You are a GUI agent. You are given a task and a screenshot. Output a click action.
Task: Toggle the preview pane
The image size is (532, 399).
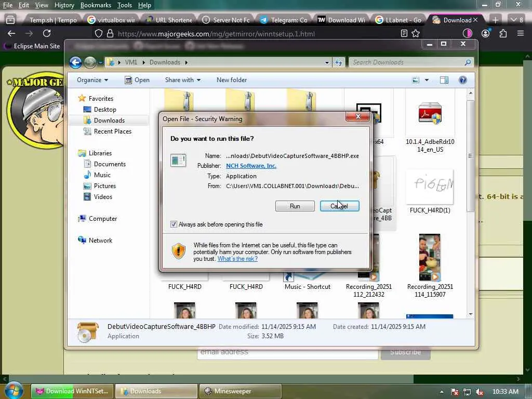click(x=444, y=80)
